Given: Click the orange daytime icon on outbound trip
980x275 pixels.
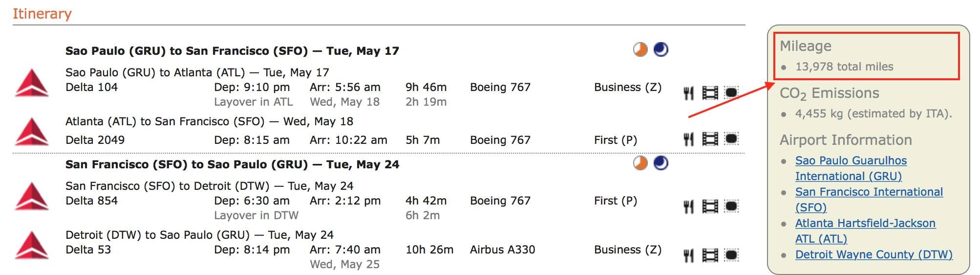Looking at the screenshot, I should tap(640, 49).
